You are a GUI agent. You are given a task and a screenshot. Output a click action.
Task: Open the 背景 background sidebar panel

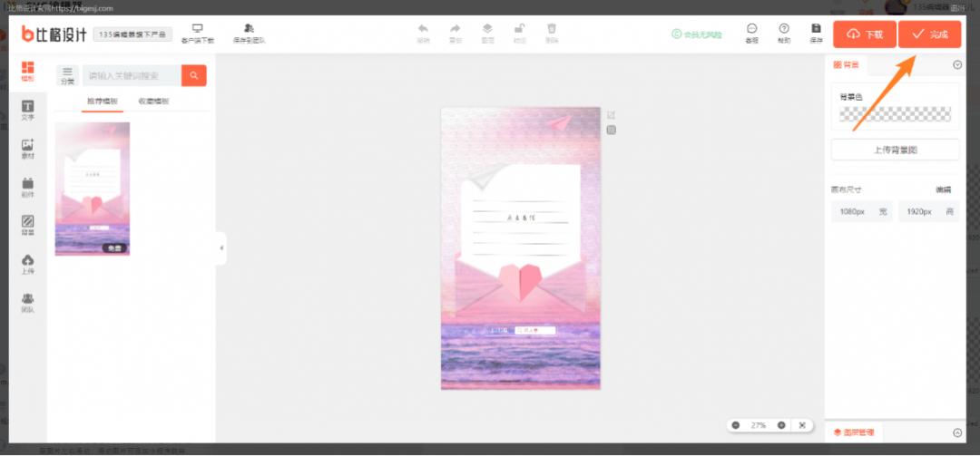click(27, 226)
